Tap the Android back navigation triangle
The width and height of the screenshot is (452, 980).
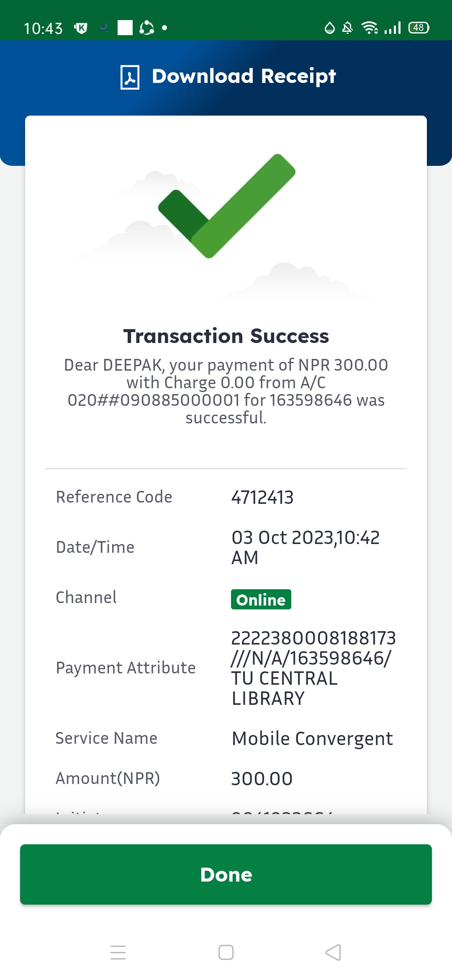333,952
